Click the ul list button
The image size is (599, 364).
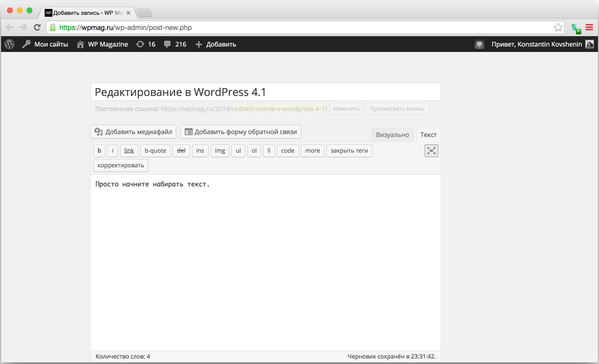coord(239,151)
